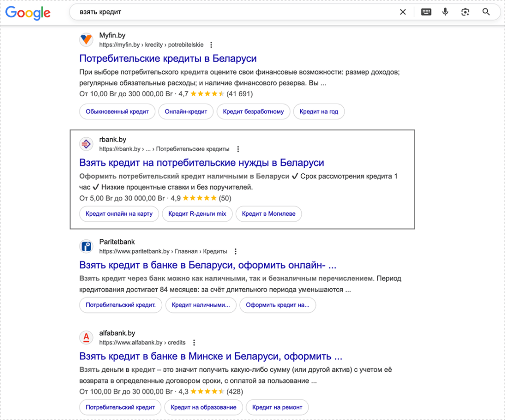Screen dimensions: 505x420
Task: Select 'Кредит онлайн на карту' chip
Action: (119, 214)
